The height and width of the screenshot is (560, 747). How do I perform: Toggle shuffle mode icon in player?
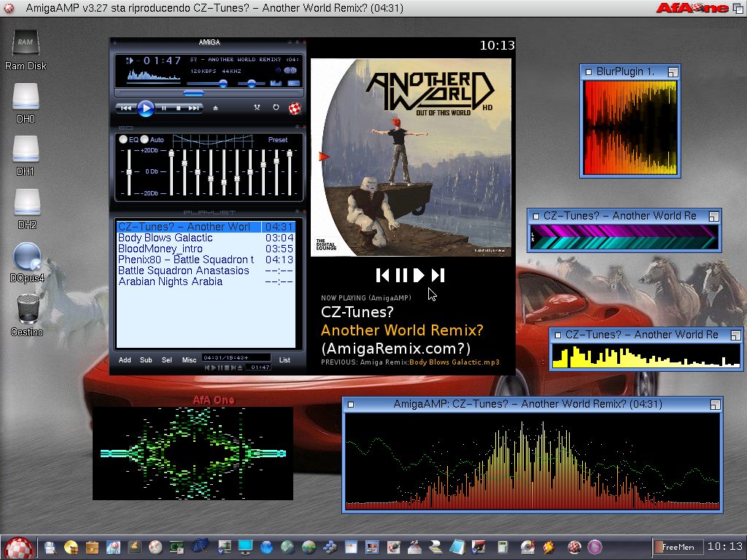(x=258, y=108)
